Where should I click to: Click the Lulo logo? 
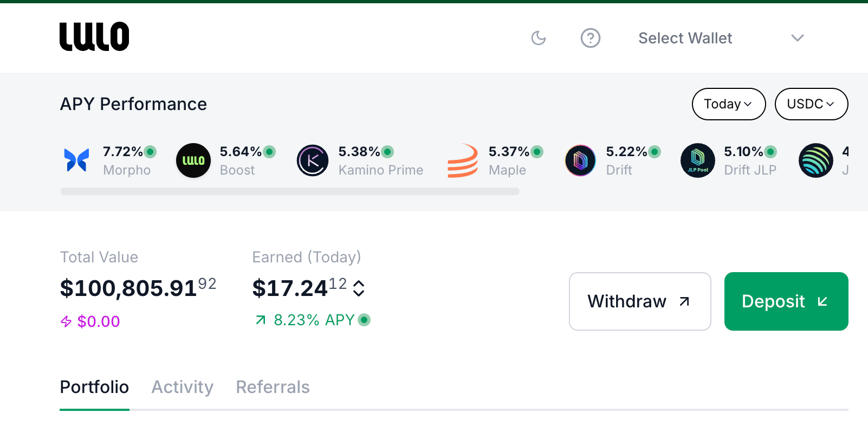click(94, 37)
